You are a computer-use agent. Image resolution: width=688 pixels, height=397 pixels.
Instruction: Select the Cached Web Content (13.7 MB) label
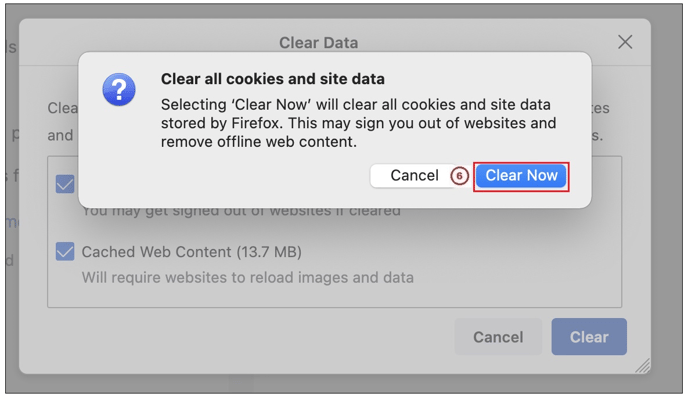point(191,252)
